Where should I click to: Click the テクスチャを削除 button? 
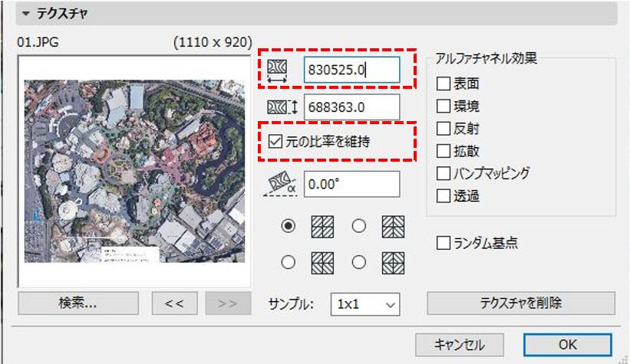pyautogui.click(x=521, y=303)
